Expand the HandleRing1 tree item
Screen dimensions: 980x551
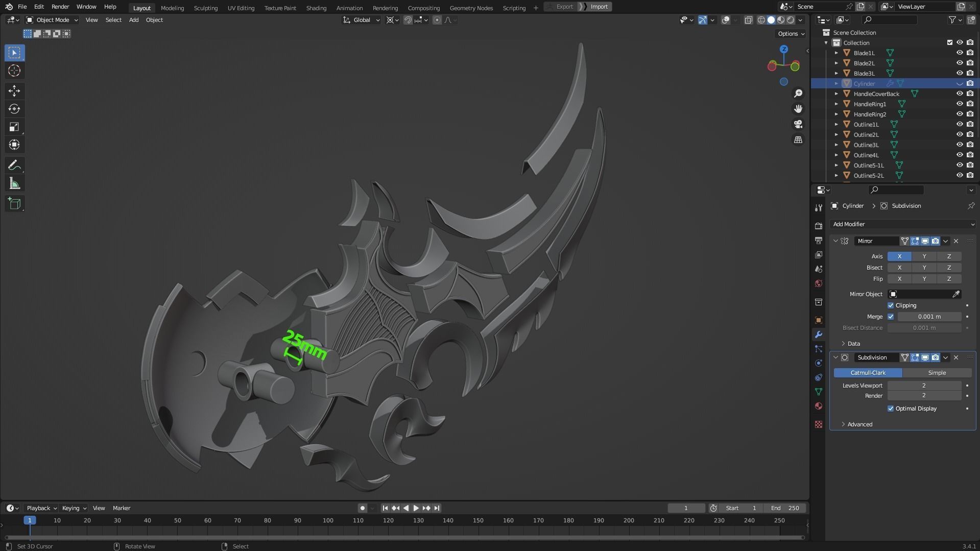click(x=836, y=104)
